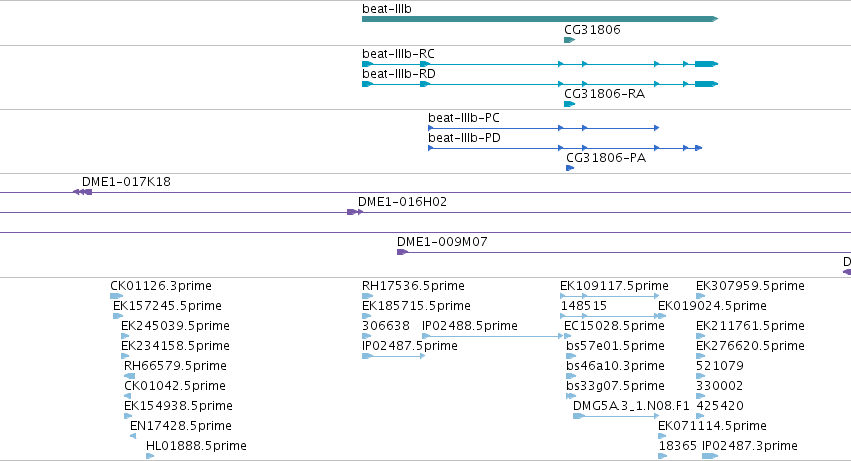The width and height of the screenshot is (851, 461).
Task: Click the DME1-016H02 clone marker
Action: [x=355, y=212]
